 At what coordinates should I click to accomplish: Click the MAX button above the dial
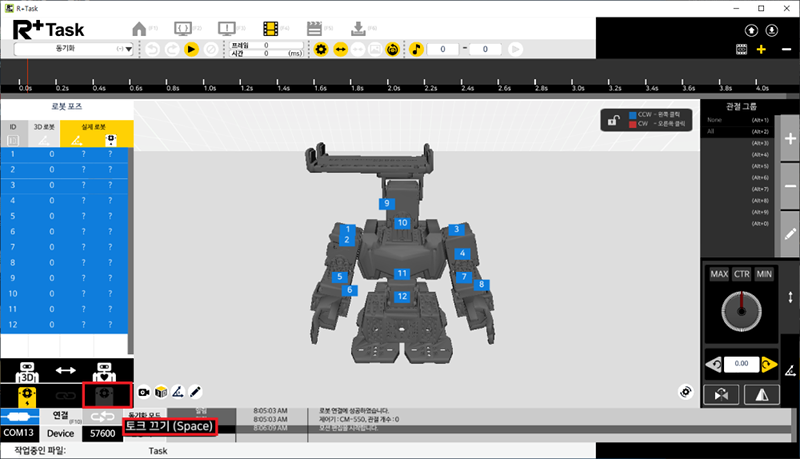(718, 274)
